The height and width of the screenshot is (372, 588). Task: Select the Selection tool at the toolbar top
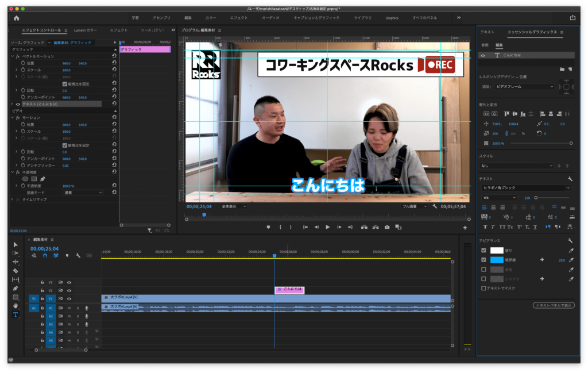[16, 245]
